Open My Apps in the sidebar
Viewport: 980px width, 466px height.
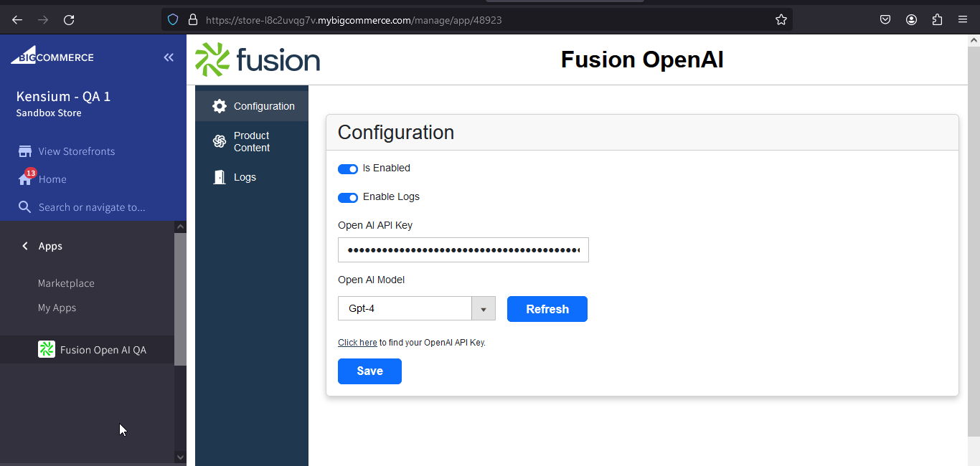tap(57, 308)
